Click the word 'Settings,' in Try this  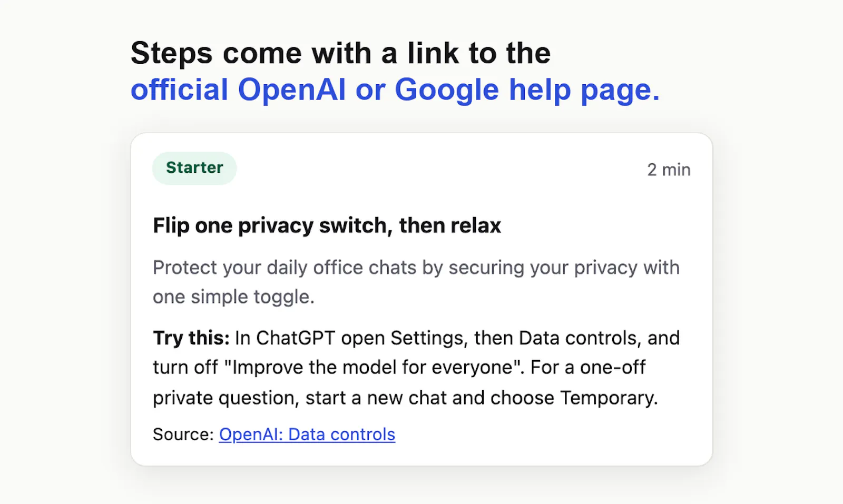pos(429,338)
